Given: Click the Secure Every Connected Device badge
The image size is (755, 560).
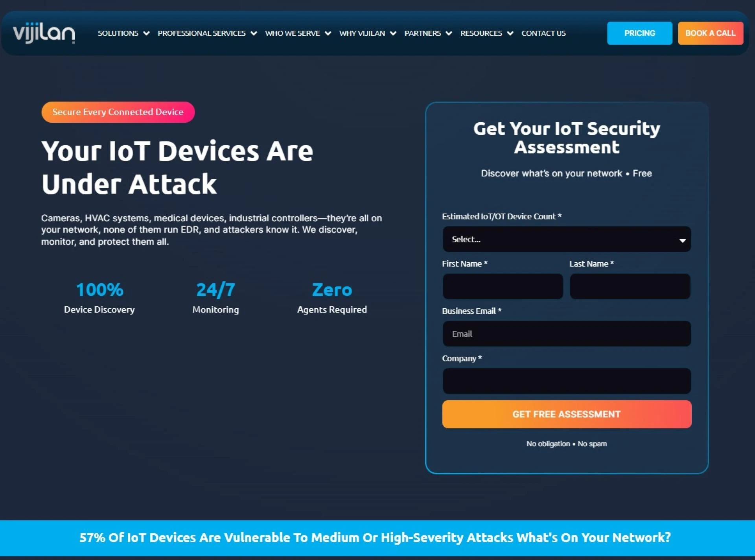Looking at the screenshot, I should [118, 112].
